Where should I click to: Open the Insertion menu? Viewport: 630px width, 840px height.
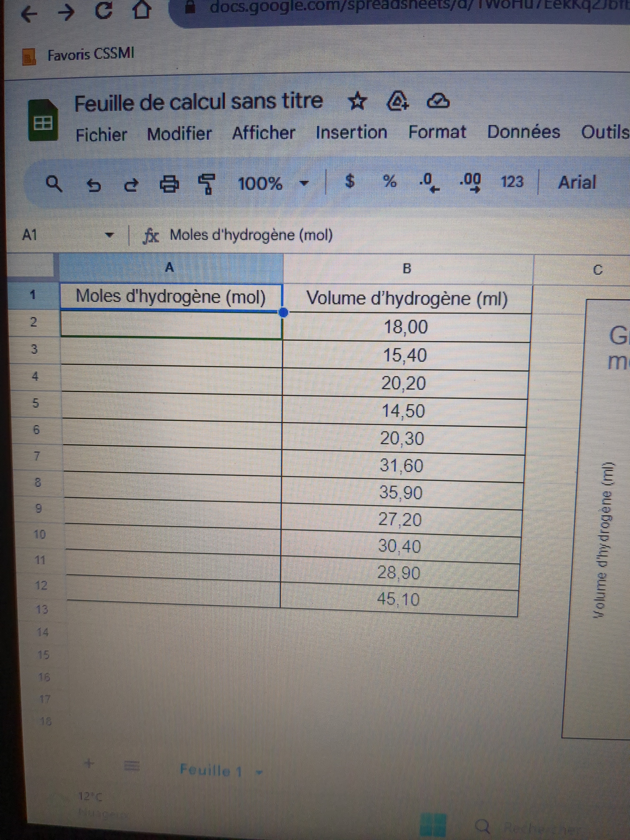tap(351, 133)
